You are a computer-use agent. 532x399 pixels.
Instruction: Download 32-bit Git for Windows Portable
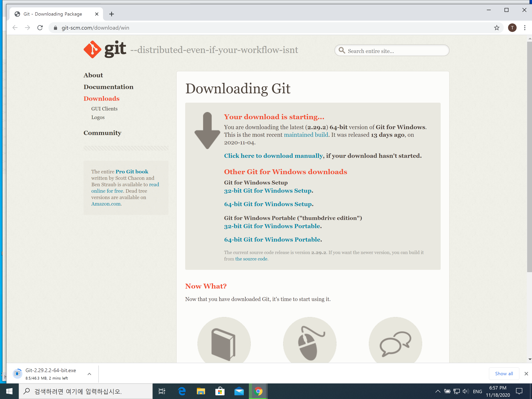(272, 226)
